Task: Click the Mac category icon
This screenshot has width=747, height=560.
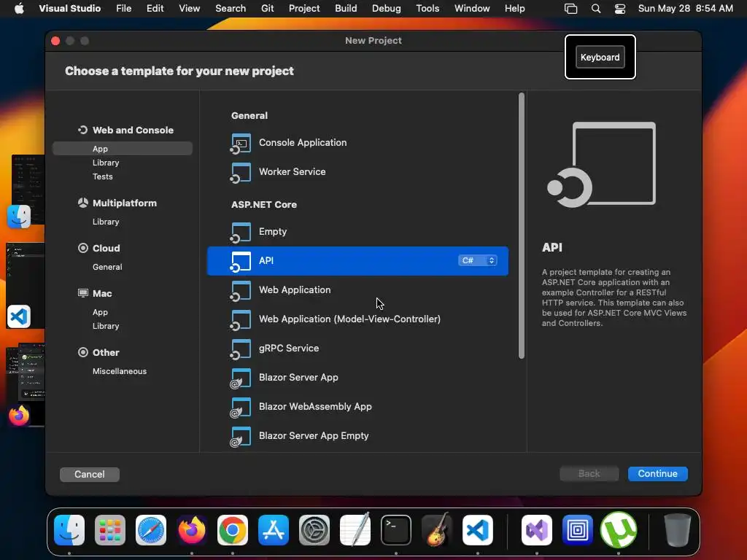Action: click(x=83, y=293)
